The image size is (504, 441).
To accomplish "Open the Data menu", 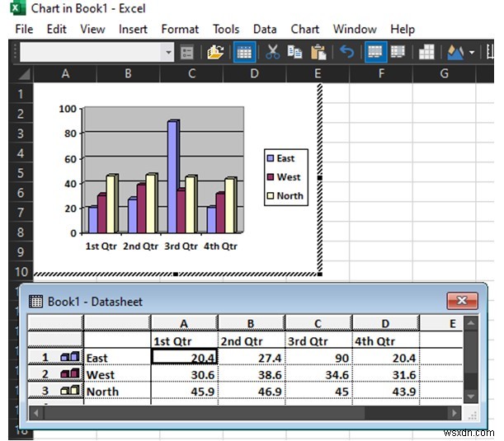I will tap(265, 29).
